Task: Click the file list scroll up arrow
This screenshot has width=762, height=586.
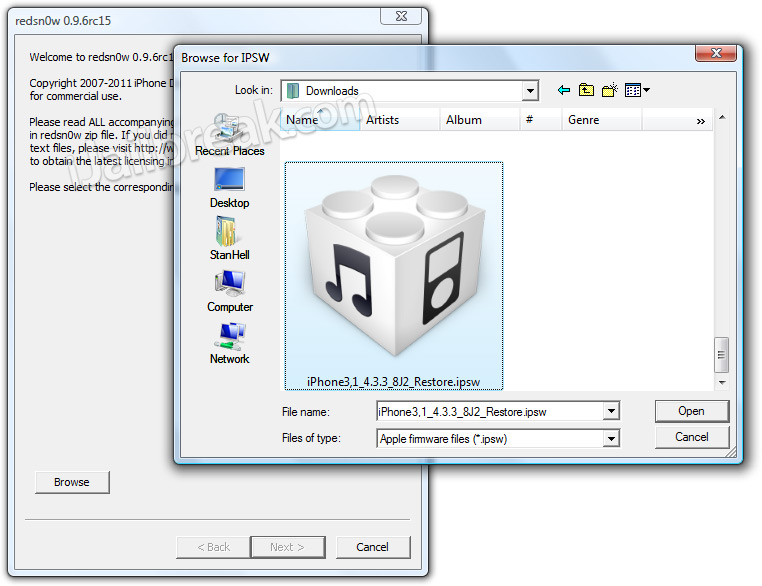Action: [x=722, y=117]
